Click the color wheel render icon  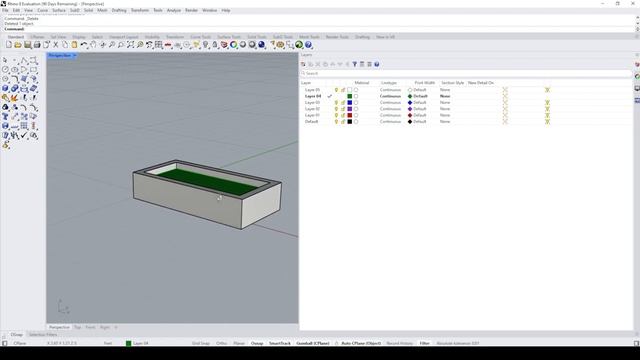[x=233, y=45]
